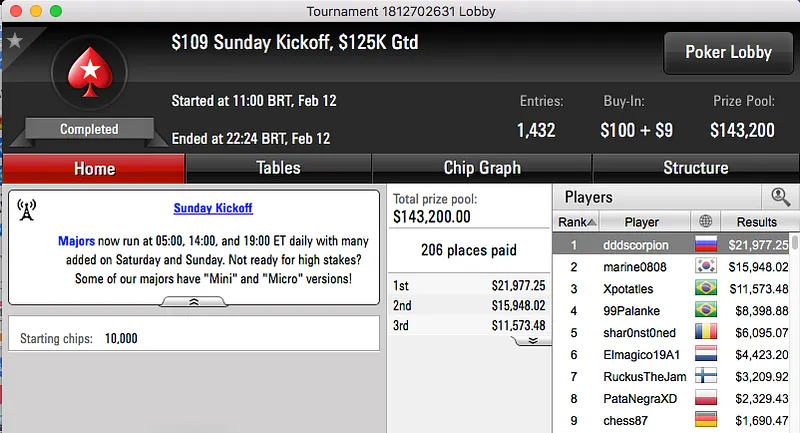This screenshot has height=433, width=800.
Task: Collapse the Sunday Kickoff news panel
Action: coord(193,300)
